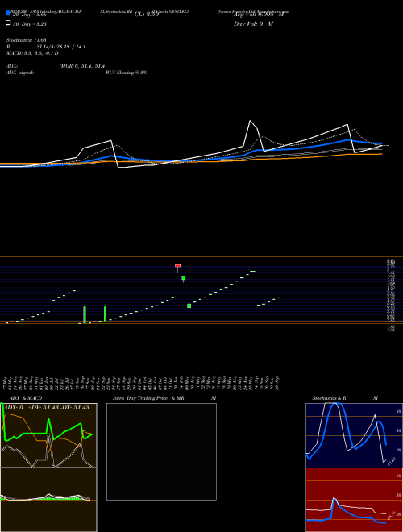Click the MACD values line

32,53
